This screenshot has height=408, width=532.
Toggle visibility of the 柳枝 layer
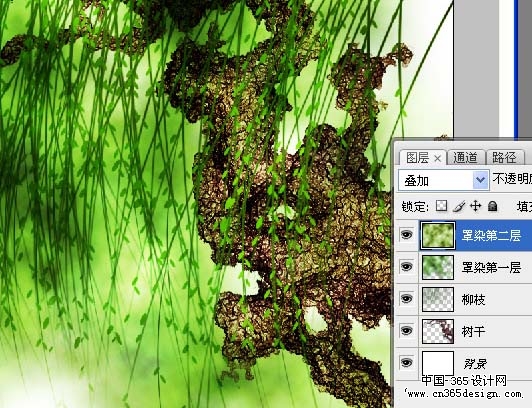click(x=406, y=299)
